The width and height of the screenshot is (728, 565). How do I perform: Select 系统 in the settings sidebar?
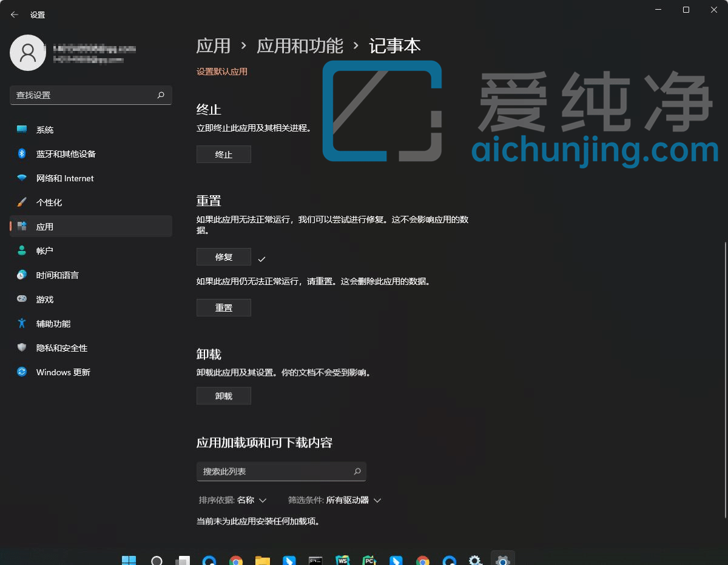point(44,129)
